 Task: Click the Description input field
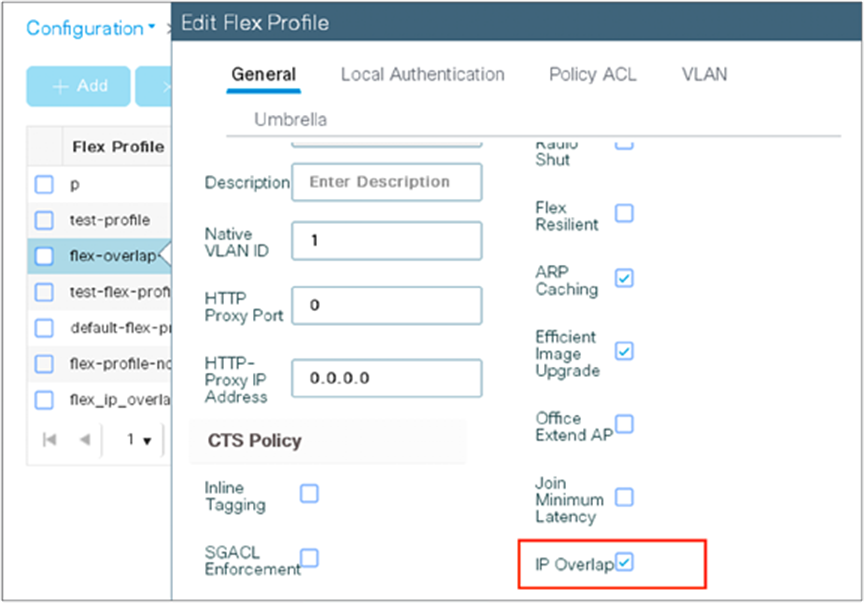point(387,182)
